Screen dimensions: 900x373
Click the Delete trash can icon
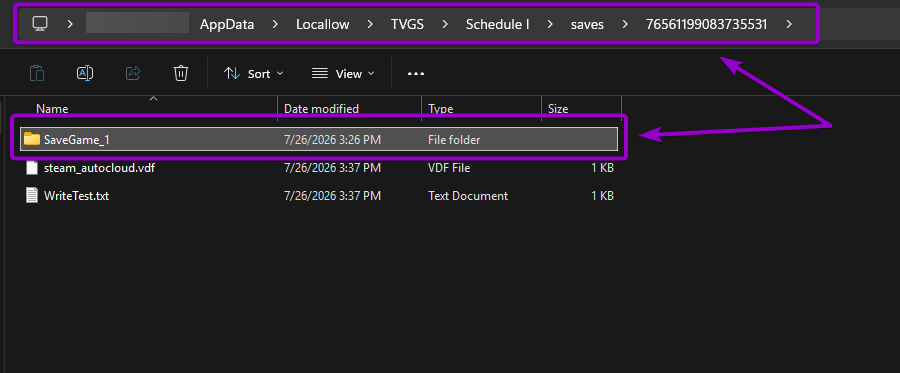pyautogui.click(x=181, y=73)
